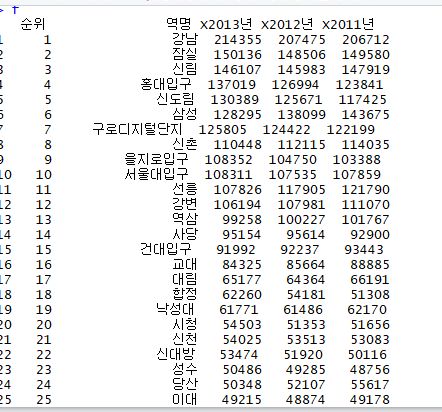Select station name 성수
Image resolution: width=442 pixels, height=412 pixels.
[x=185, y=369]
